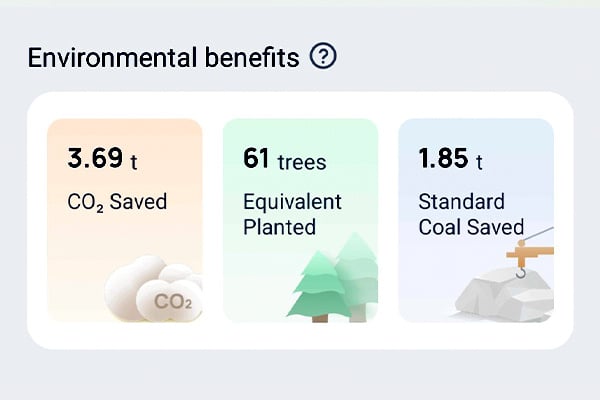This screenshot has width=600, height=400.
Task: Click the coal rock illustration
Action: [x=504, y=294]
